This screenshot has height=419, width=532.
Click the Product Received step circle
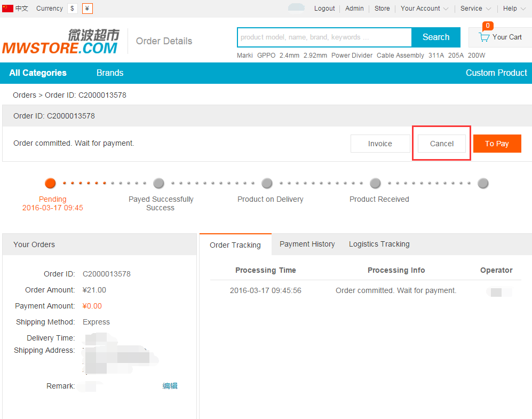point(375,183)
